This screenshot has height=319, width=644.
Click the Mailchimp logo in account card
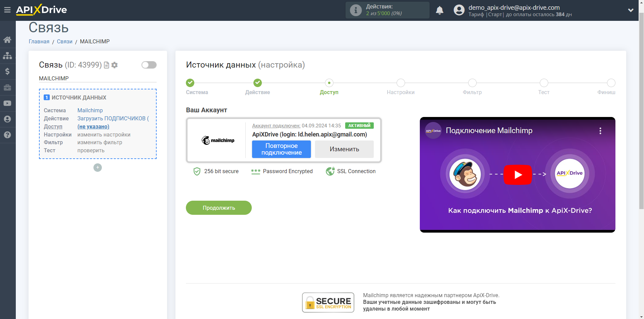(218, 140)
